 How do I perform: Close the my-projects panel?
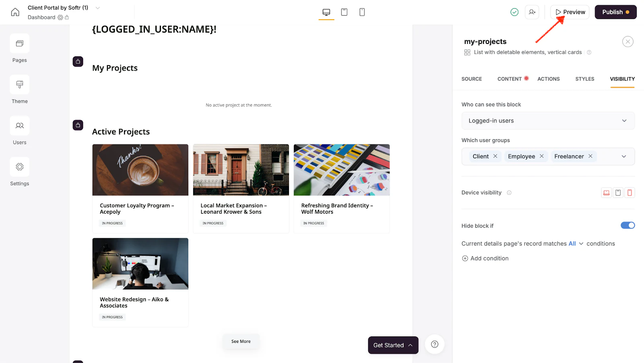tap(627, 41)
